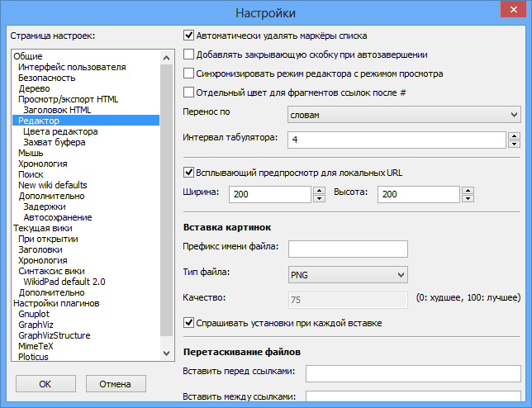This screenshot has height=408, width=532.
Task: Increase 'Интервал табулятора' with up arrow
Action: pyautogui.click(x=514, y=136)
